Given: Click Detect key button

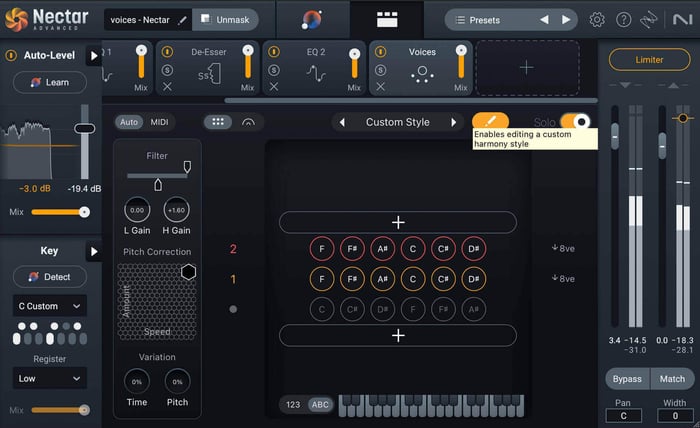Looking at the screenshot, I should click(50, 277).
